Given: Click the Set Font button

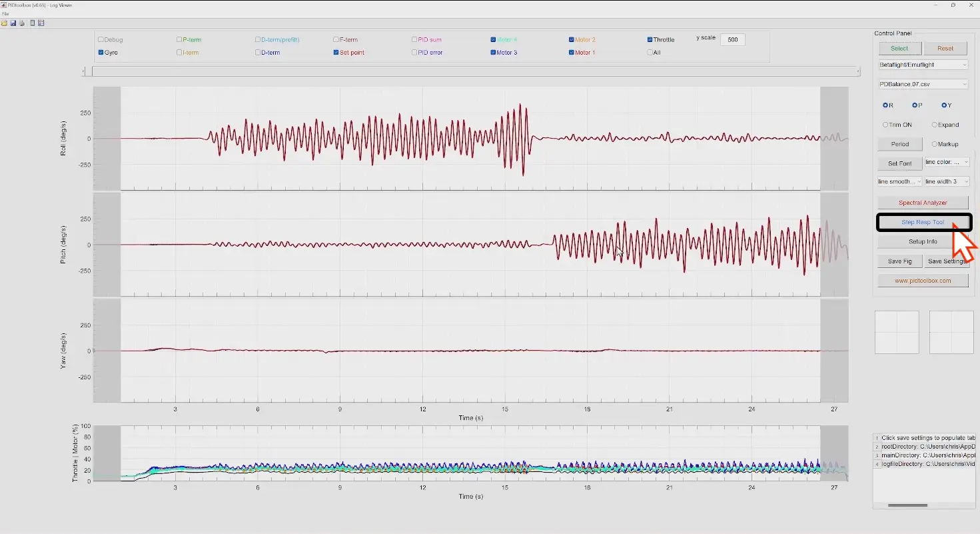Looking at the screenshot, I should 900,163.
